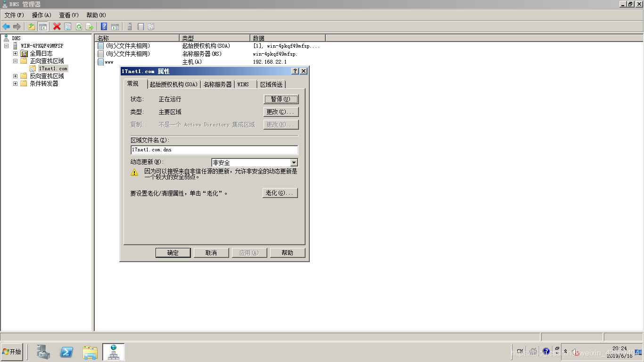Click the blue help icon in language bar
Viewport: 644px width, 362px height.
[546, 351]
